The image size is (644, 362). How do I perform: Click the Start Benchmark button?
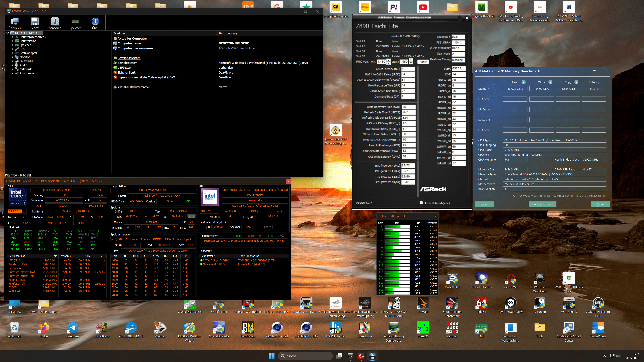point(542,204)
